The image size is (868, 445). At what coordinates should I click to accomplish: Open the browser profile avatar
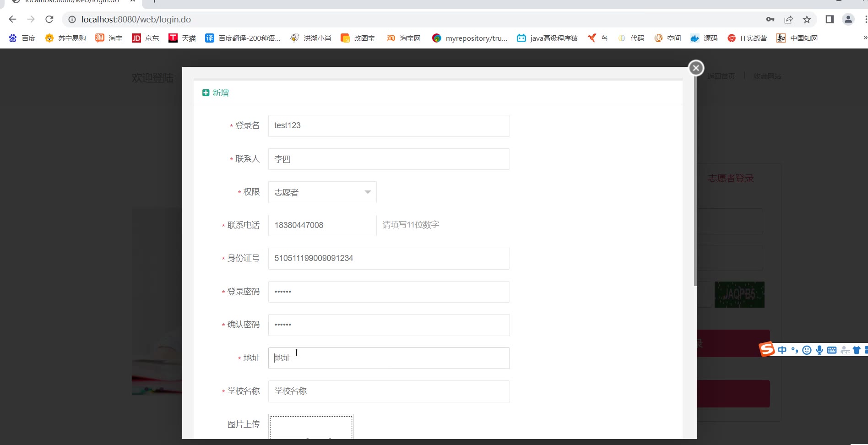point(848,19)
